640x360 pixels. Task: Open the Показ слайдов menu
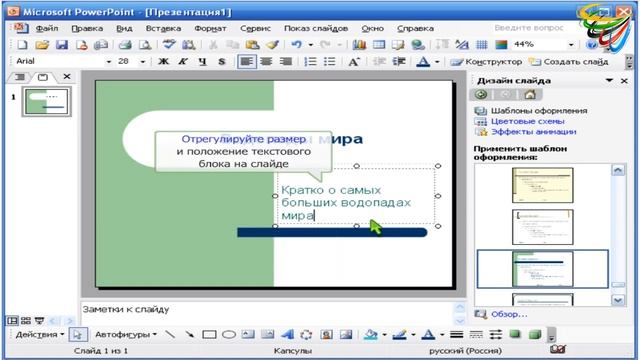click(316, 28)
